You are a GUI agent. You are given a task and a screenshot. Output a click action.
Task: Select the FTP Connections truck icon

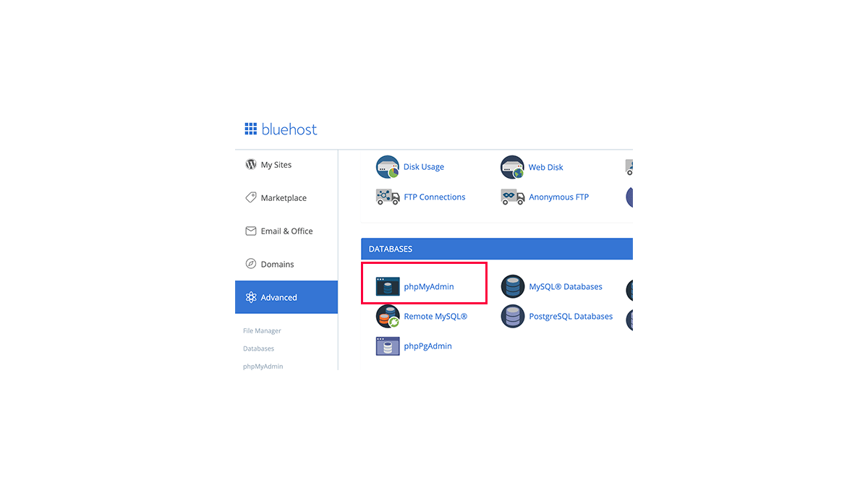click(388, 197)
